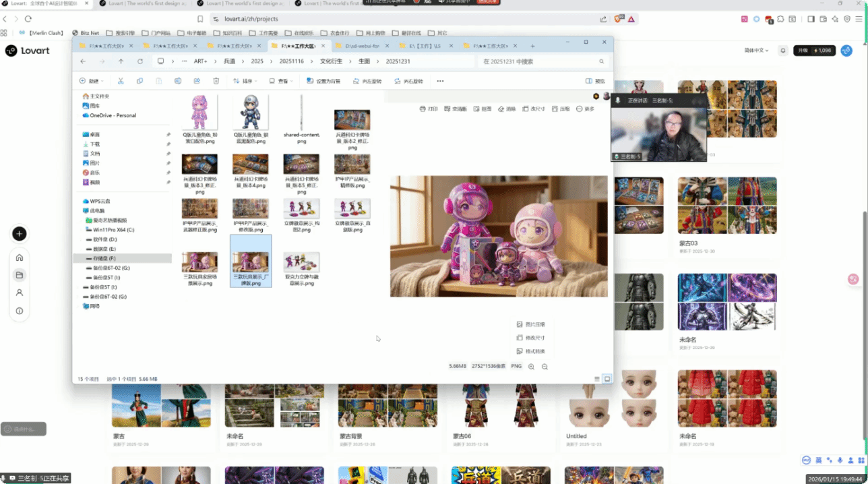Click the Explorer refresh icon
Viewport: 868px width, 484px height.
click(x=140, y=61)
